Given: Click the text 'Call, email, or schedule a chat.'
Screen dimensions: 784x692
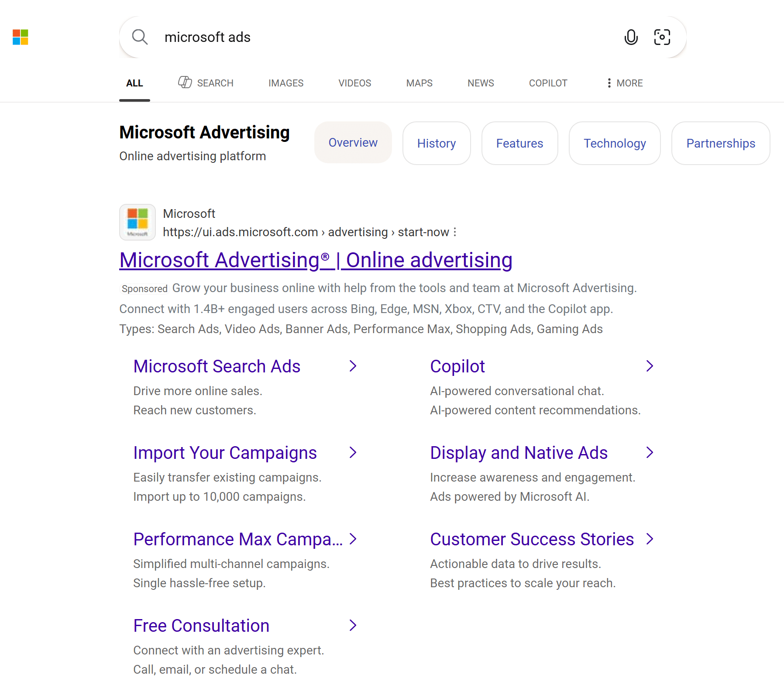Looking at the screenshot, I should (215, 669).
